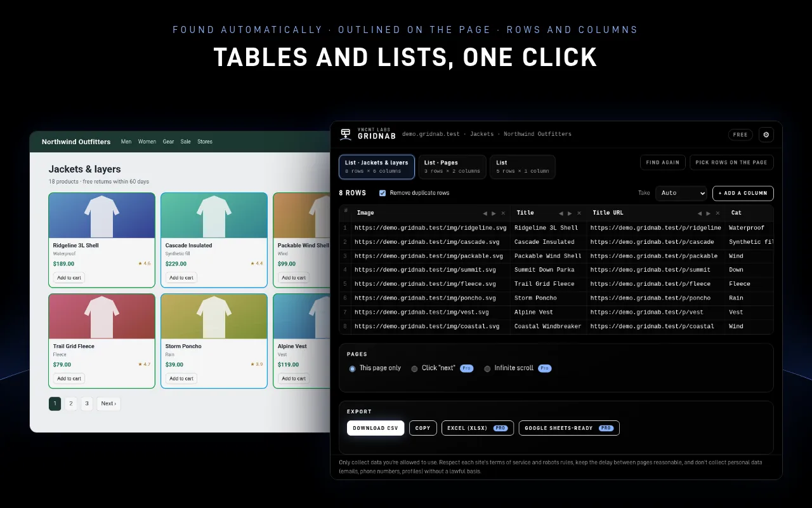This screenshot has height=508, width=812.
Task: Select Infinite scroll radio option
Action: (487, 368)
